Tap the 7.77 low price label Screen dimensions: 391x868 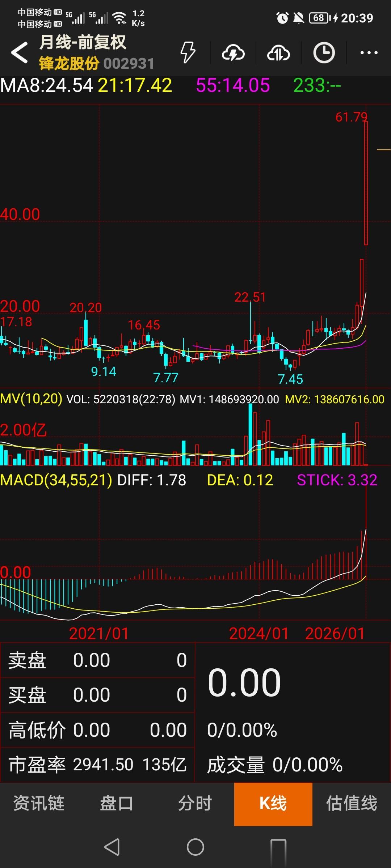[x=166, y=378]
